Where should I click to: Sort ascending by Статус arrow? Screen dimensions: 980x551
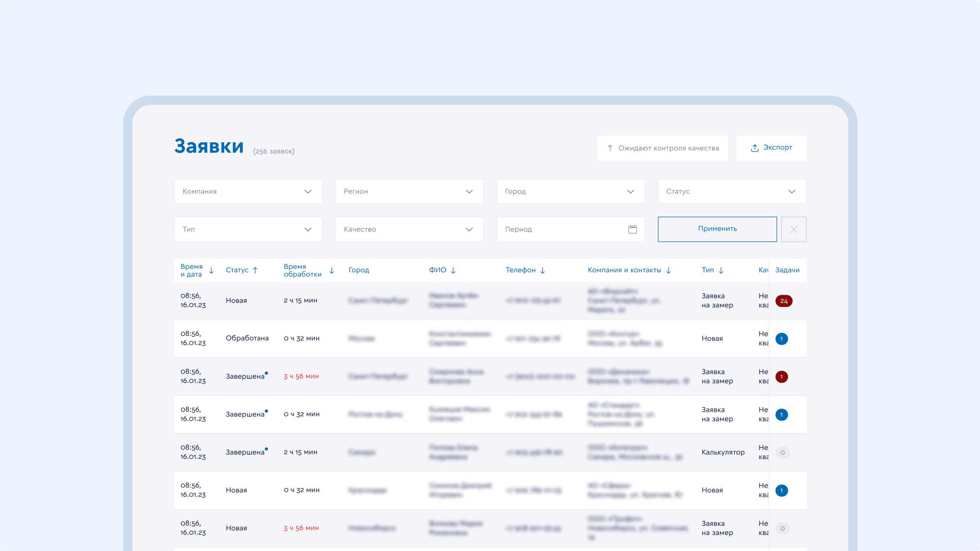(x=255, y=270)
